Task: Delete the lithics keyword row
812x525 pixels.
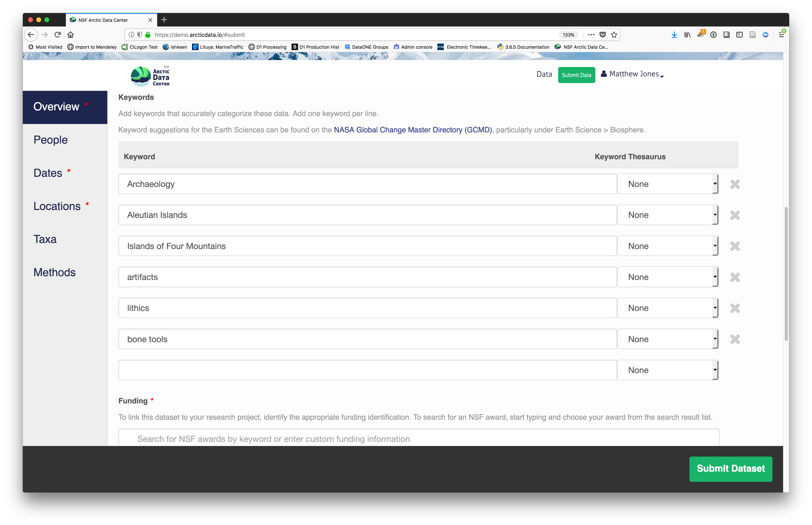Action: [735, 308]
